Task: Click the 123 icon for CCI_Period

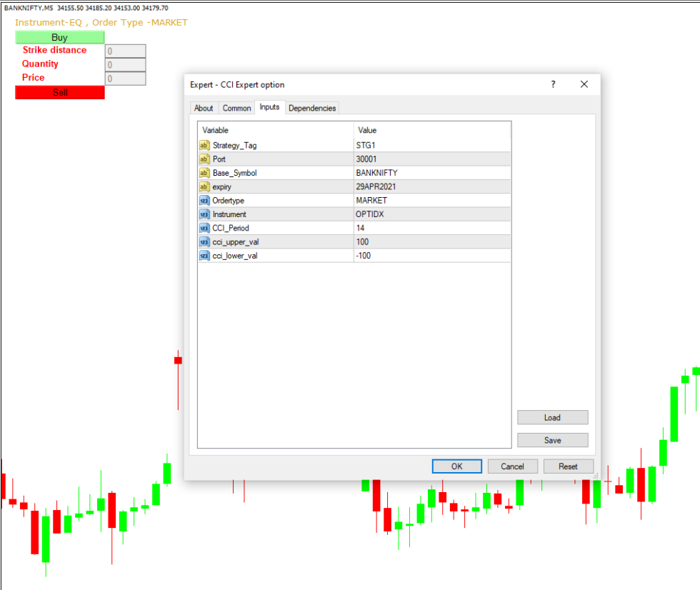Action: [x=204, y=228]
